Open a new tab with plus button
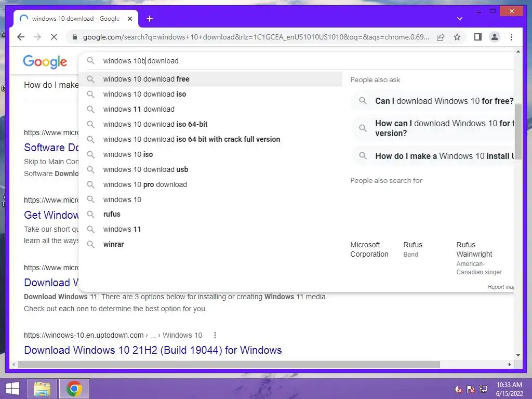This screenshot has height=399, width=532. pos(150,19)
